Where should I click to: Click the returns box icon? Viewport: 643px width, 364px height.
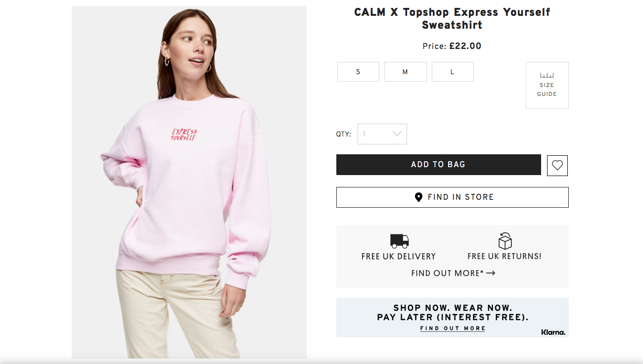click(505, 241)
